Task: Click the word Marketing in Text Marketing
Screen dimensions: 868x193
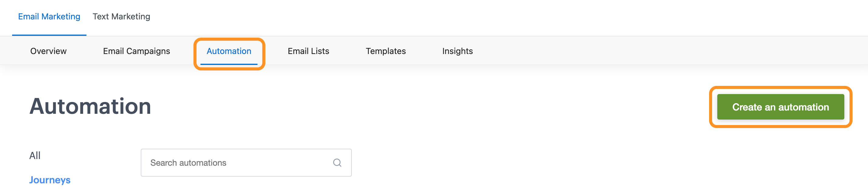Action: (x=131, y=16)
